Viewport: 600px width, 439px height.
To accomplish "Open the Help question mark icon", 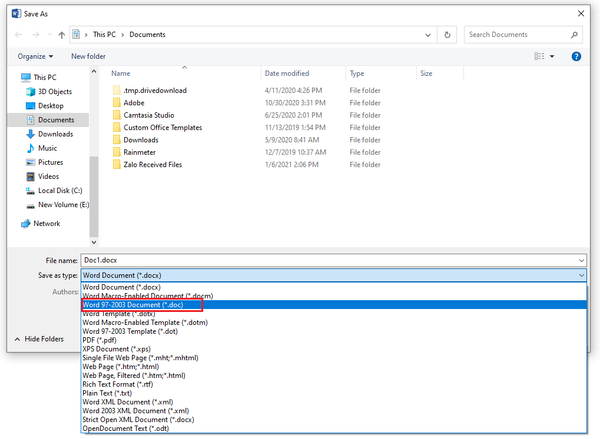I will pyautogui.click(x=576, y=57).
